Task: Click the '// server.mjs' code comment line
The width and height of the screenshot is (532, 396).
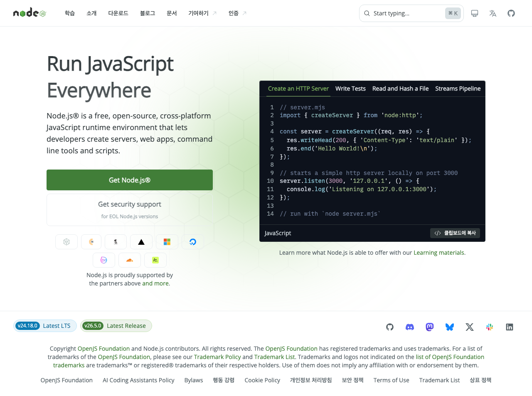Action: coord(302,107)
